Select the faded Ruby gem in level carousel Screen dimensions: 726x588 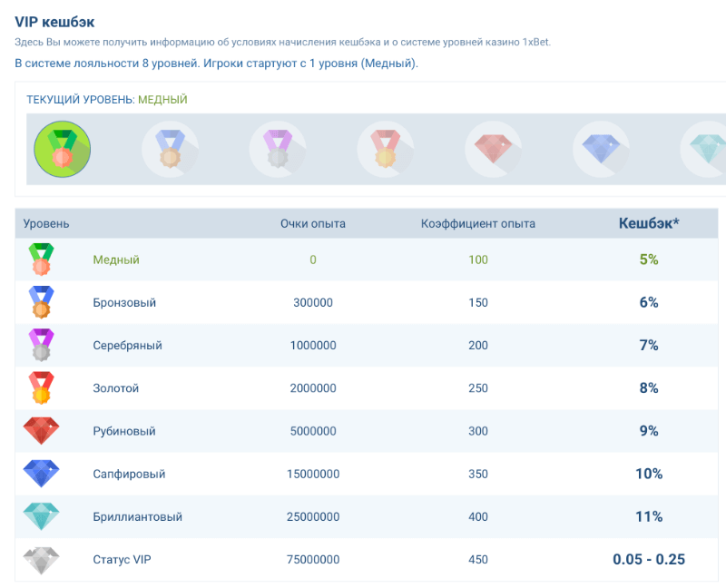[x=493, y=149]
